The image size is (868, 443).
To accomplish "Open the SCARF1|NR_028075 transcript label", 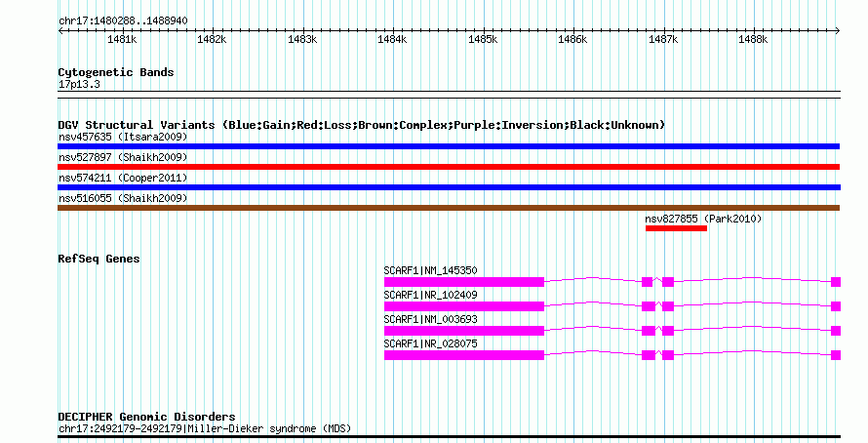I will tap(430, 343).
